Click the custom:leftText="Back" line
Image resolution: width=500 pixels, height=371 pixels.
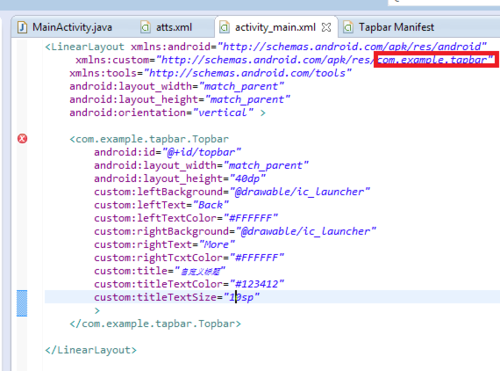tap(161, 205)
